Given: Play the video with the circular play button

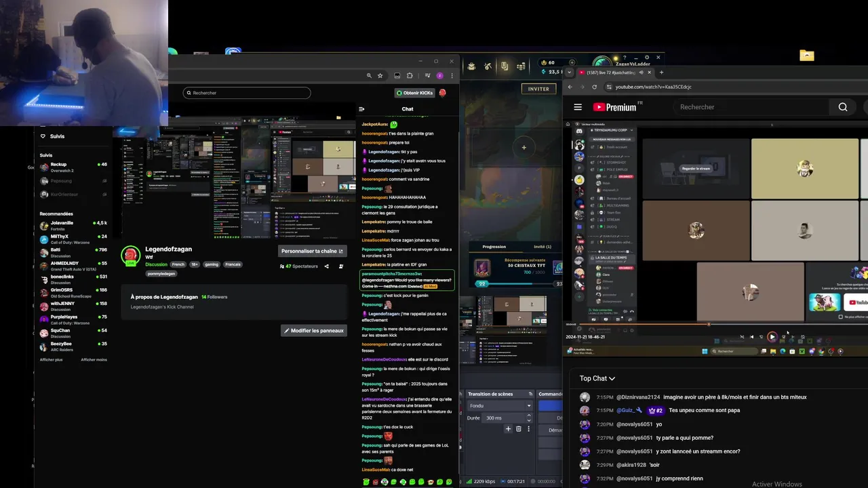Looking at the screenshot, I should 772,337.
